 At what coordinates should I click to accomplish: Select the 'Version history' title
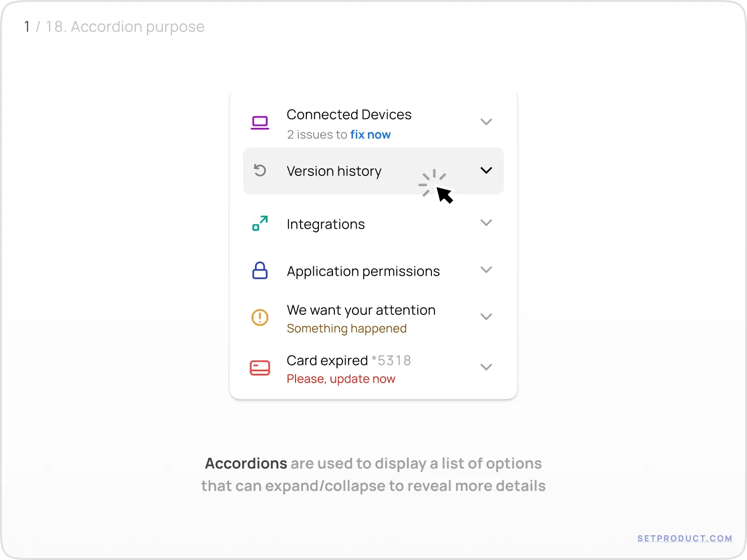tap(334, 171)
